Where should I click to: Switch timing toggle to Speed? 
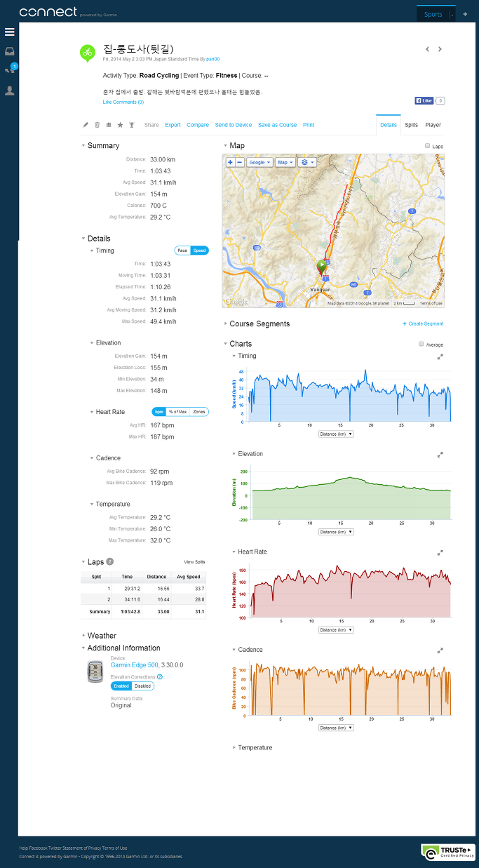[200, 251]
